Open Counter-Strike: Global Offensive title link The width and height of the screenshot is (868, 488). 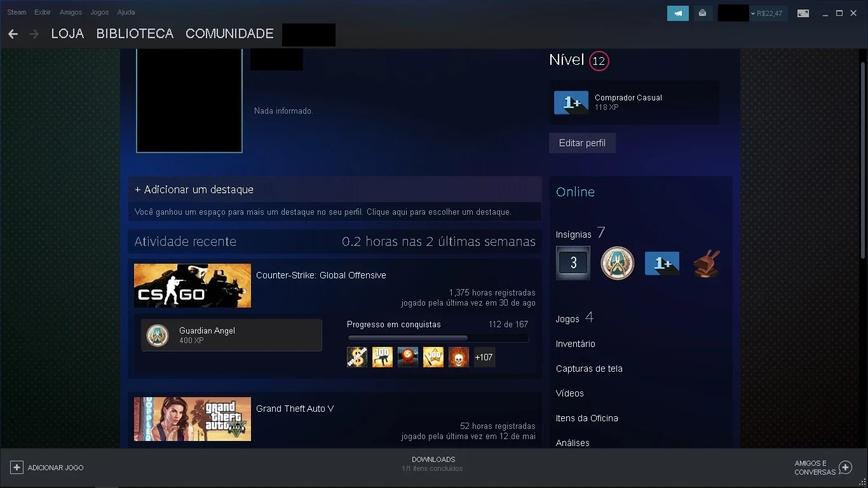pos(321,275)
